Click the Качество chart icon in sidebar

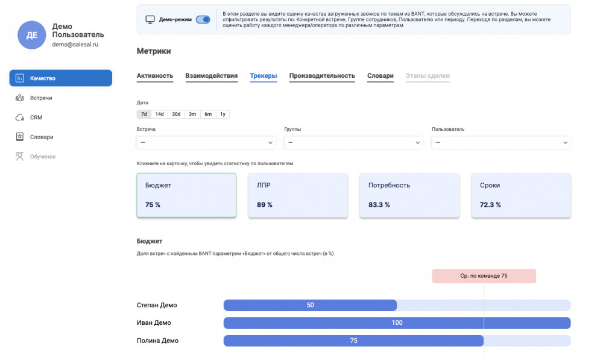point(20,78)
